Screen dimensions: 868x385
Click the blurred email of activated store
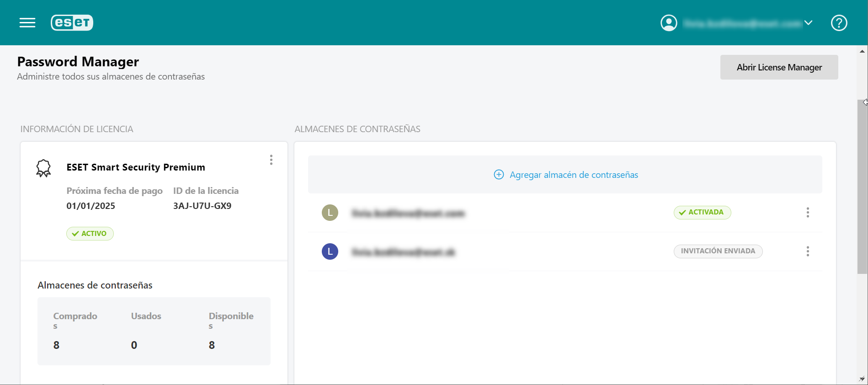408,213
